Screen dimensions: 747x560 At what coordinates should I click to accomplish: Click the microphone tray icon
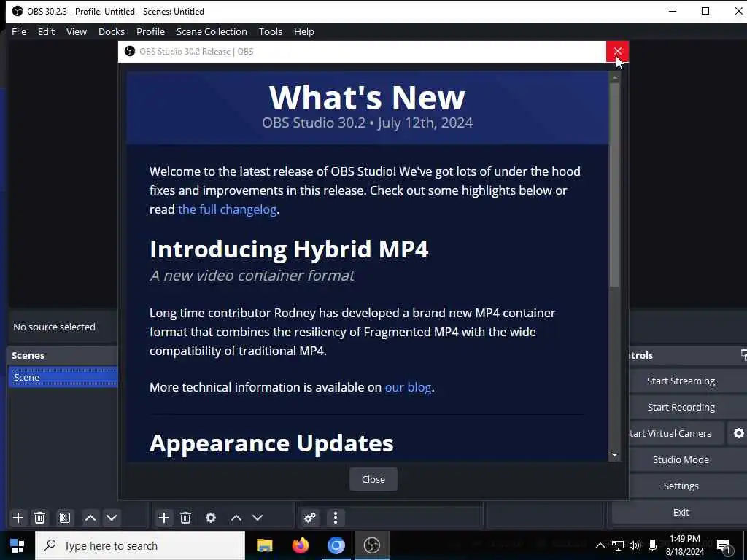click(652, 545)
